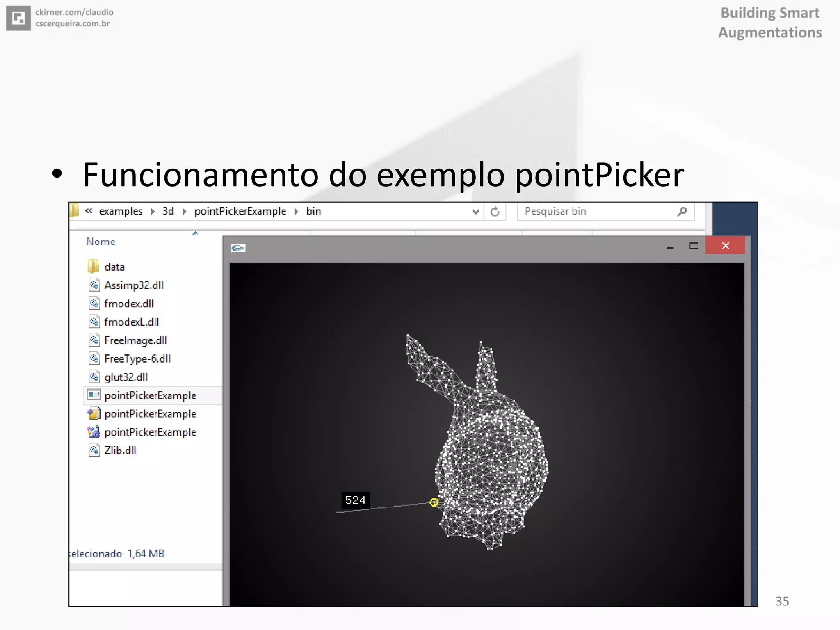Click the cscerqueira.com.br link text
The image size is (840, 630).
coord(73,23)
